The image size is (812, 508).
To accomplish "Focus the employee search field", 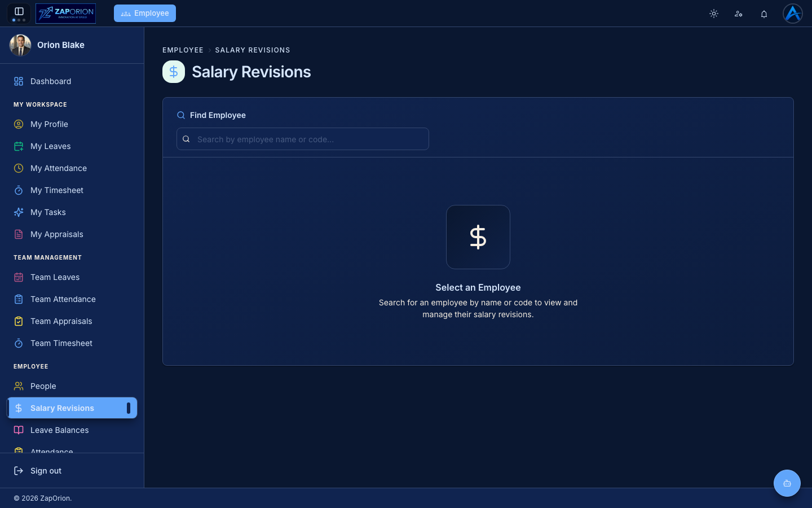I will [303, 139].
